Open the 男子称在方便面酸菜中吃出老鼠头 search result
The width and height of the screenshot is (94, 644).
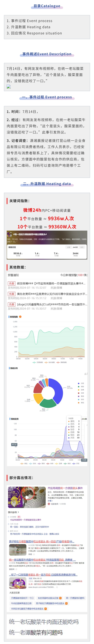pos(42,541)
